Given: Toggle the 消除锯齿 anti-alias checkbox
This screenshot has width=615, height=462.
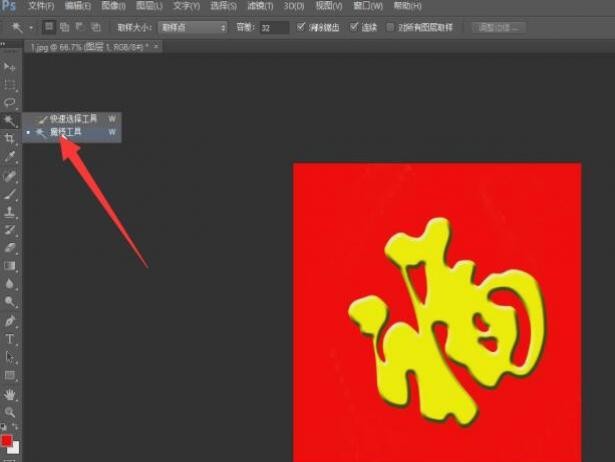Looking at the screenshot, I should (303, 28).
